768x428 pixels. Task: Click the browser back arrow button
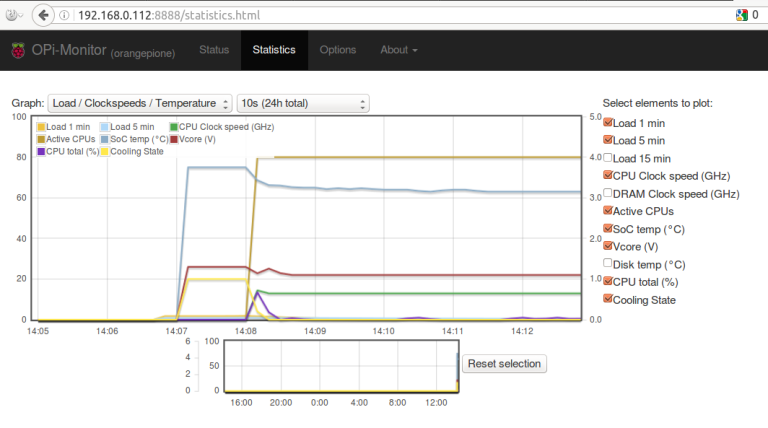(43, 15)
